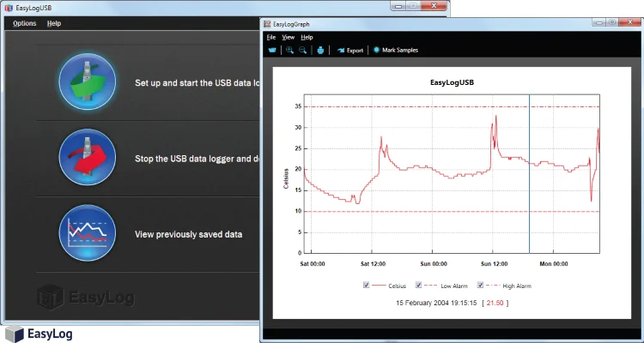Click the 'Sun 00:00' axis label
The width and height of the screenshot is (644, 343).
434,264
